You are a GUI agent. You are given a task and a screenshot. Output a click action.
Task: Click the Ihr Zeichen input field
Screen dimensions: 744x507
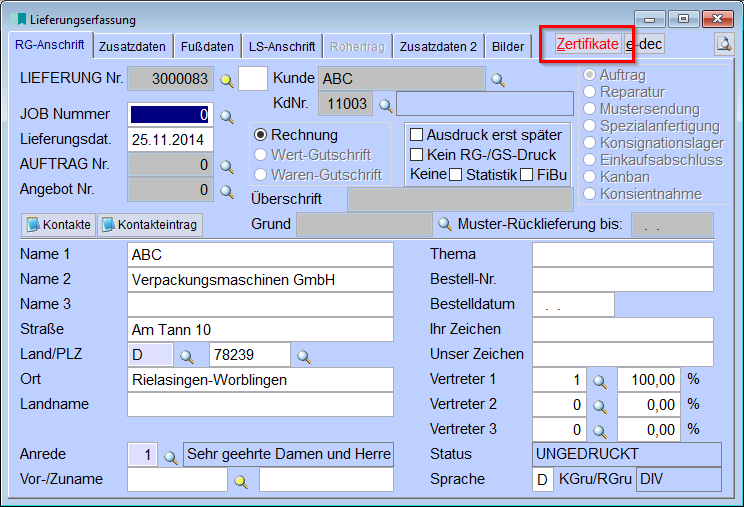click(x=623, y=329)
